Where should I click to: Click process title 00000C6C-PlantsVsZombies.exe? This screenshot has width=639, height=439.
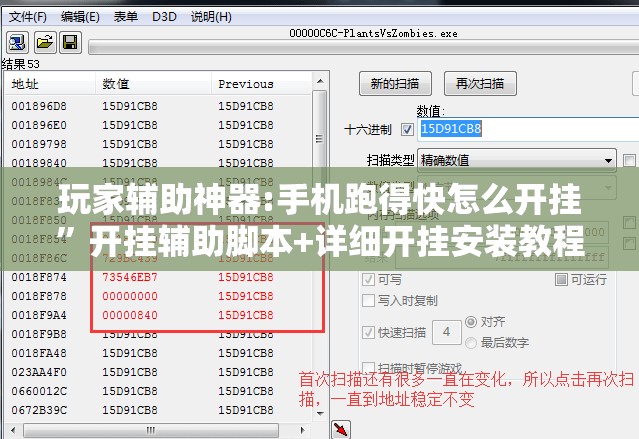(x=373, y=33)
